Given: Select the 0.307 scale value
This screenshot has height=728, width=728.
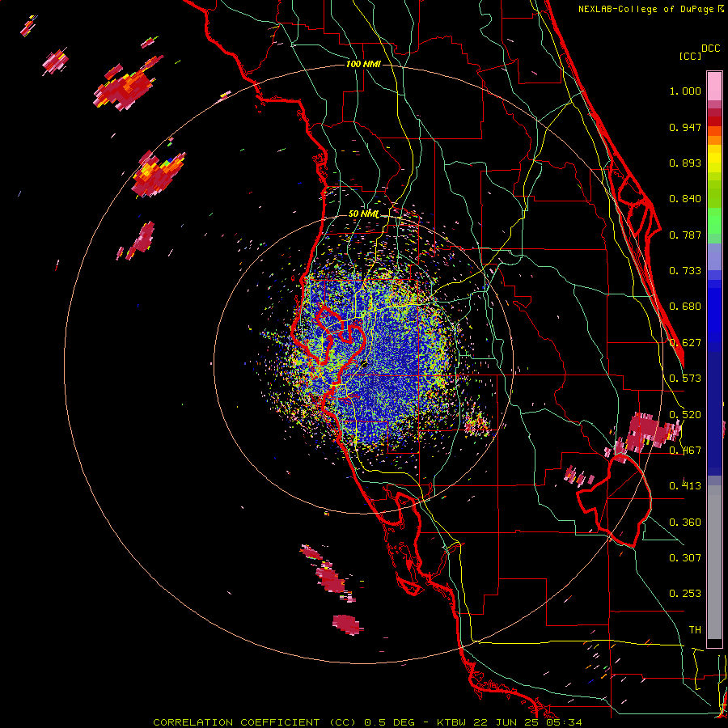Looking at the screenshot, I should pyautogui.click(x=685, y=558).
